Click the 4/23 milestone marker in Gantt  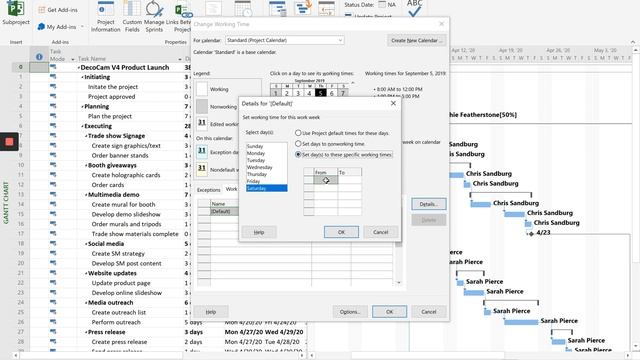(x=531, y=233)
